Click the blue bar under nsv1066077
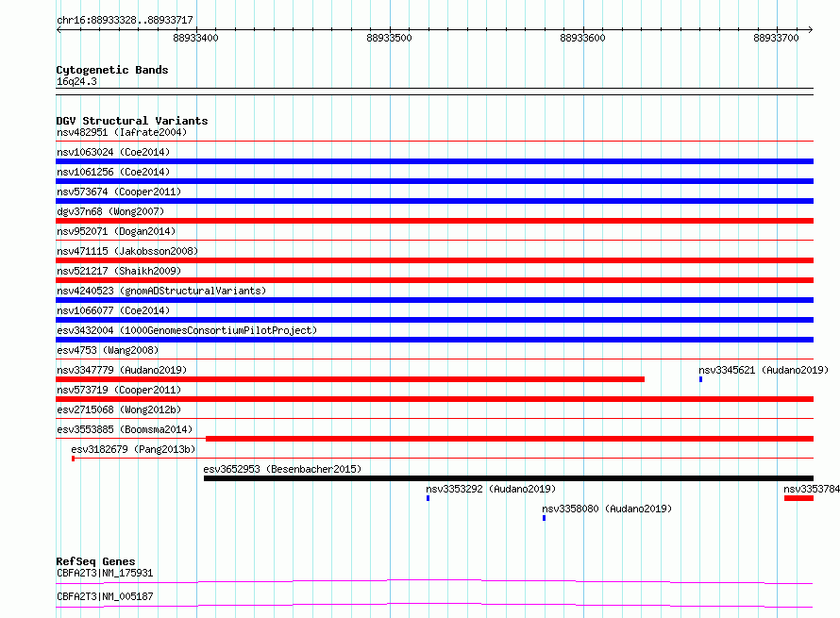This screenshot has height=618, width=840. (434, 320)
